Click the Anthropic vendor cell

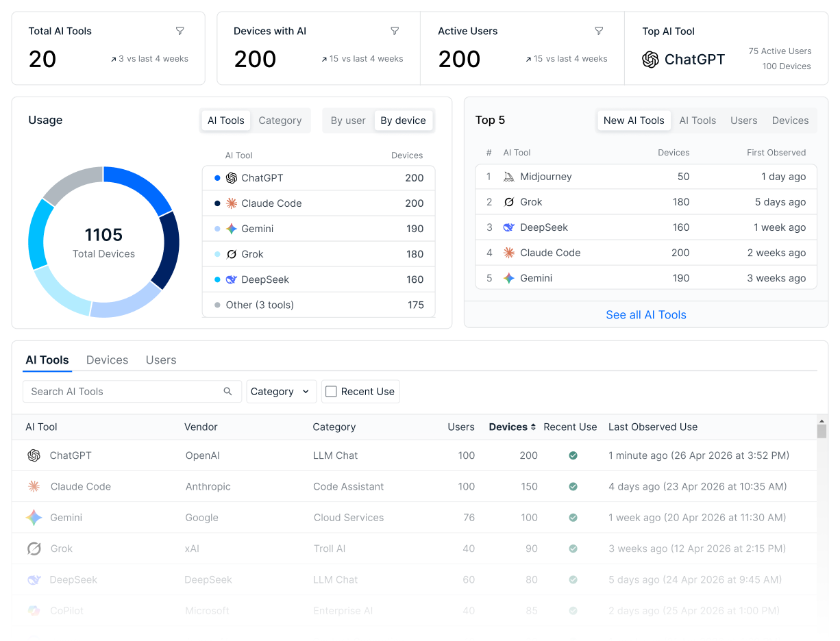[x=208, y=486]
